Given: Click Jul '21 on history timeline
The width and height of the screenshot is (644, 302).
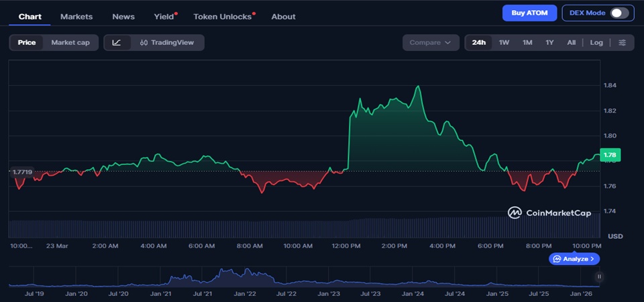Looking at the screenshot, I should click(x=202, y=294).
